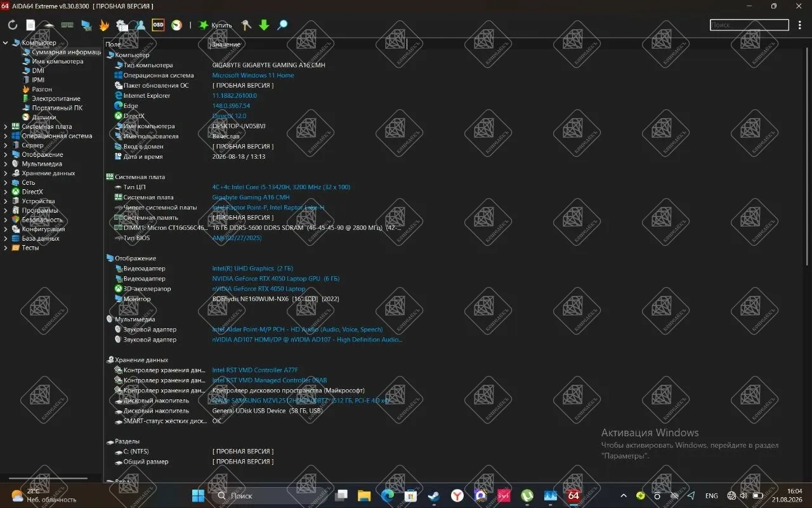Image resolution: width=812 pixels, height=508 pixels.
Task: Select Конфигурация in the tree
Action: [x=43, y=229]
